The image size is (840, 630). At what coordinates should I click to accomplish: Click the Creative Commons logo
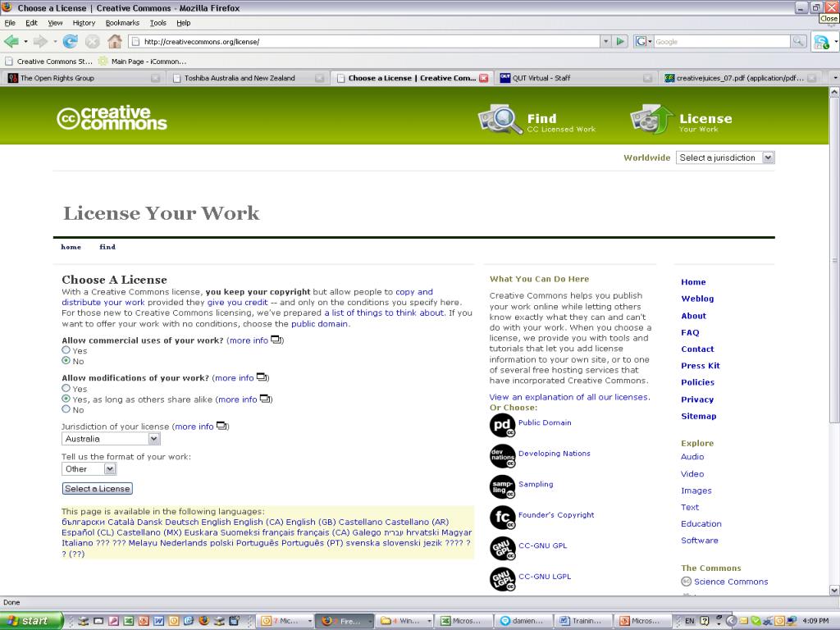click(112, 118)
